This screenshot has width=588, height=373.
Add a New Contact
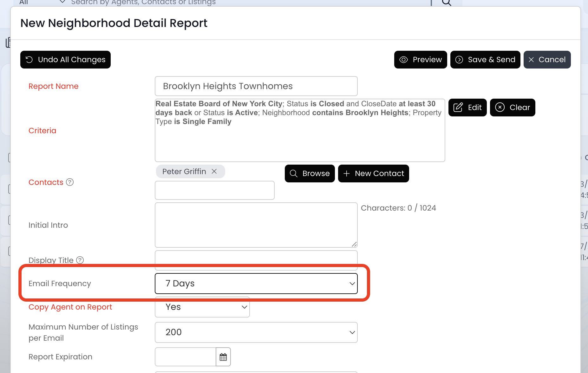tap(374, 173)
